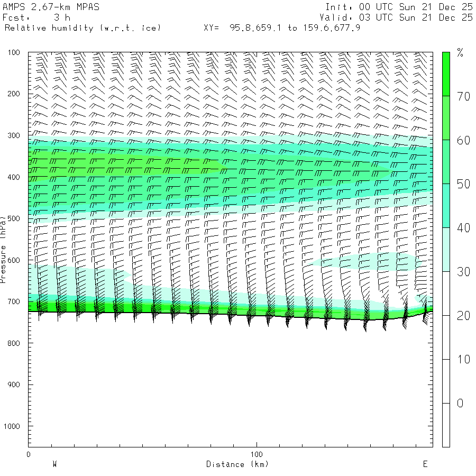Select the 'Relative humidity (w.r.t. ice)' label
The height and width of the screenshot is (476, 476).
(x=83, y=28)
